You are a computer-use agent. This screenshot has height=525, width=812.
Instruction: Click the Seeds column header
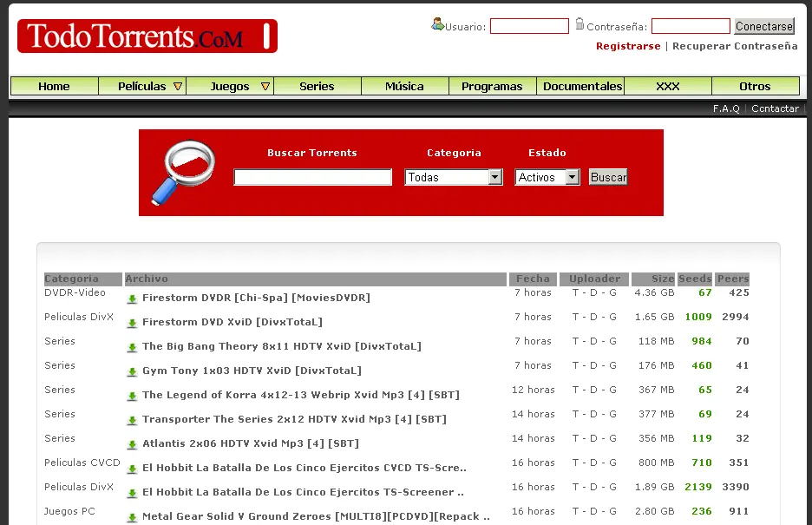695,279
